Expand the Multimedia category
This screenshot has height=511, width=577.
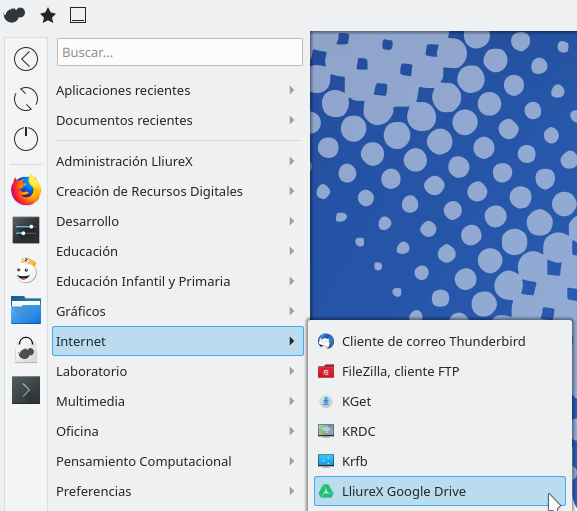178,401
